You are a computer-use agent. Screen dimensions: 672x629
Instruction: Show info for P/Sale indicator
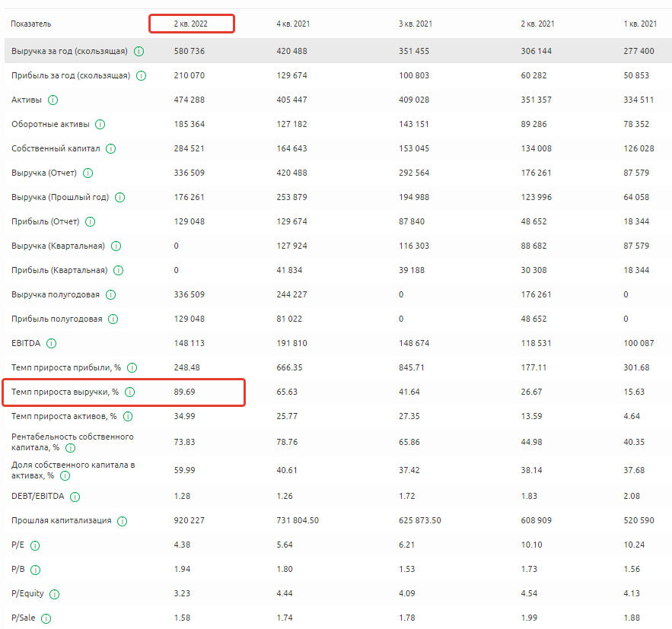46,618
